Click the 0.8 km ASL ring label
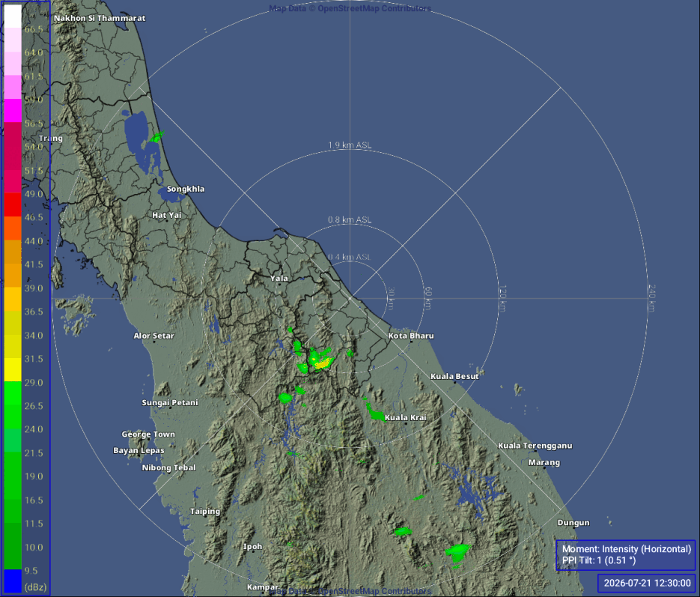 tap(350, 219)
